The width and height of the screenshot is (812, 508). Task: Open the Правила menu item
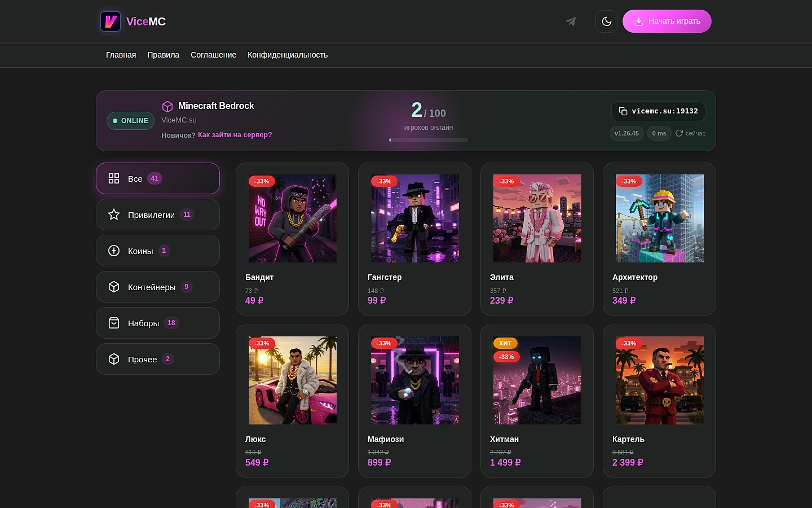(x=163, y=55)
